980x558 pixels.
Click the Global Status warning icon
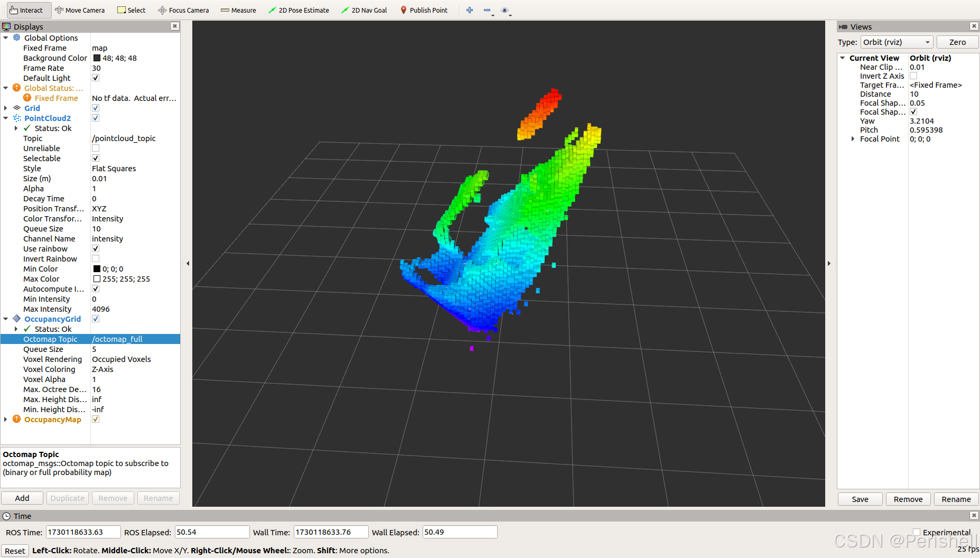pos(17,88)
